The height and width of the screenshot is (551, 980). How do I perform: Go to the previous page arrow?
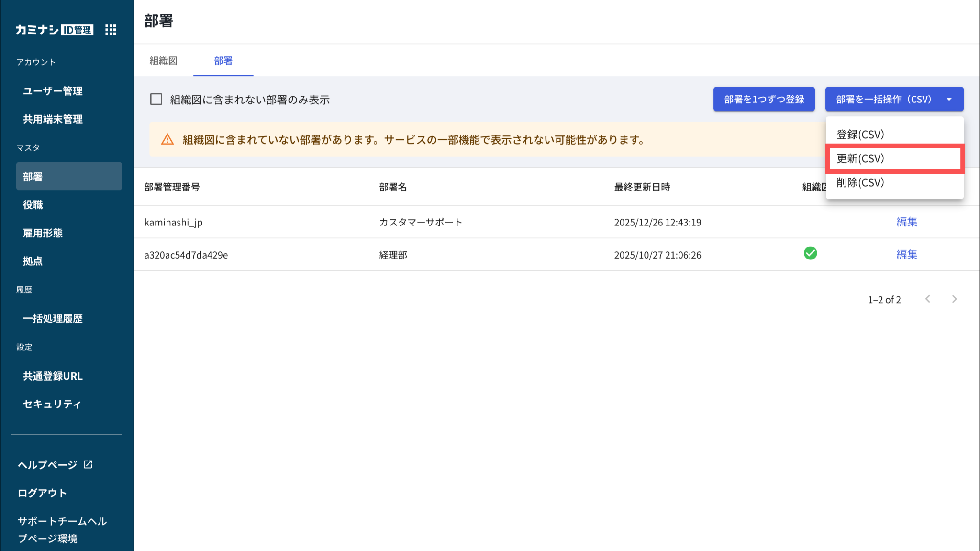pos(928,299)
